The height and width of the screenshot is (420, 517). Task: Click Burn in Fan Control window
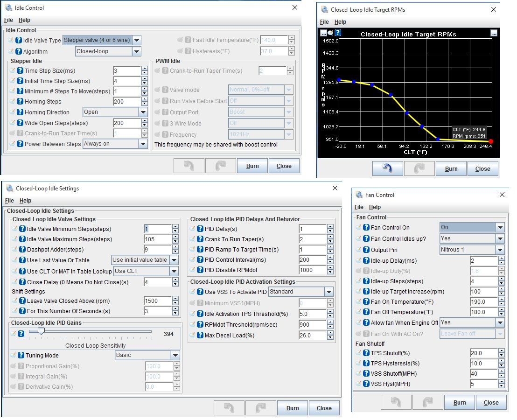460,402
